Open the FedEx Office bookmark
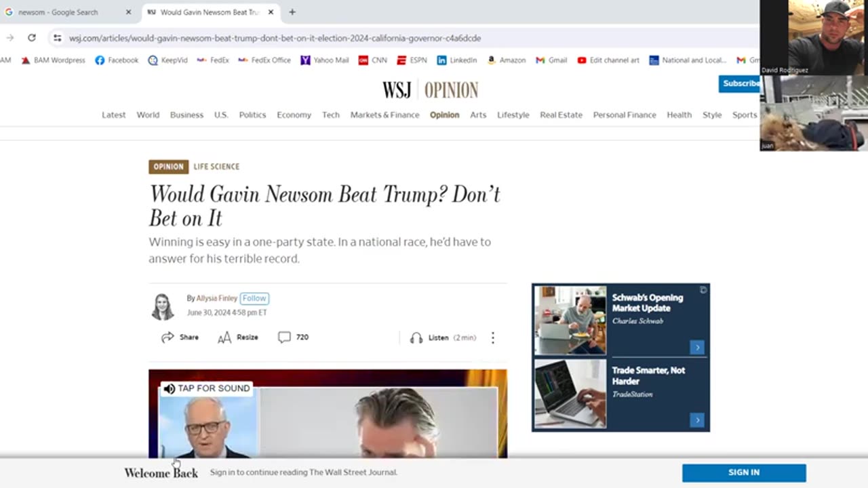 (x=264, y=60)
